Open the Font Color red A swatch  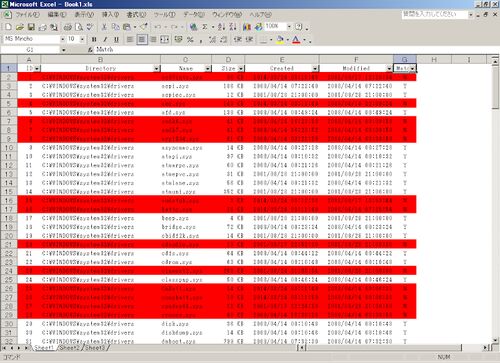(296, 40)
